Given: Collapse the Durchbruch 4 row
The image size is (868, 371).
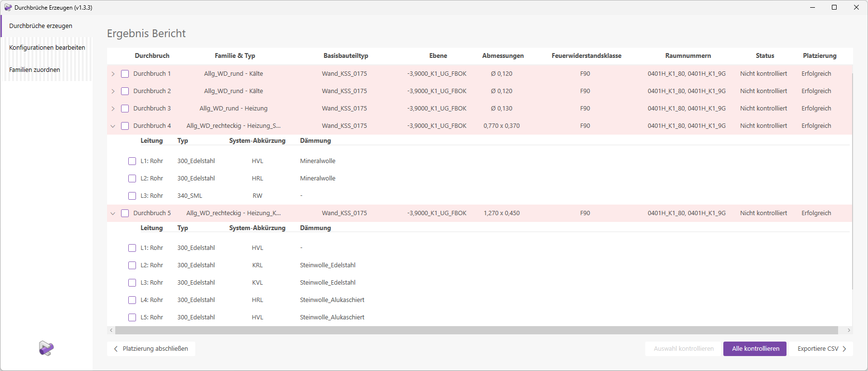Looking at the screenshot, I should [113, 126].
